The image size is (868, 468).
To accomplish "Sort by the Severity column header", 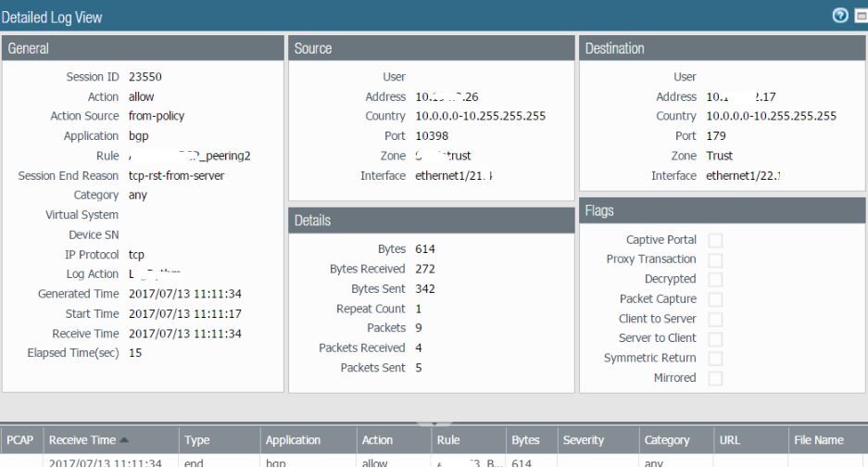I will (x=584, y=441).
